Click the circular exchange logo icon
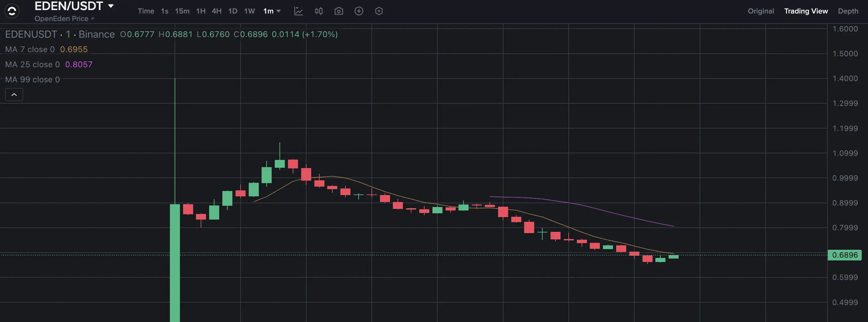This screenshot has width=868, height=322. tap(12, 11)
